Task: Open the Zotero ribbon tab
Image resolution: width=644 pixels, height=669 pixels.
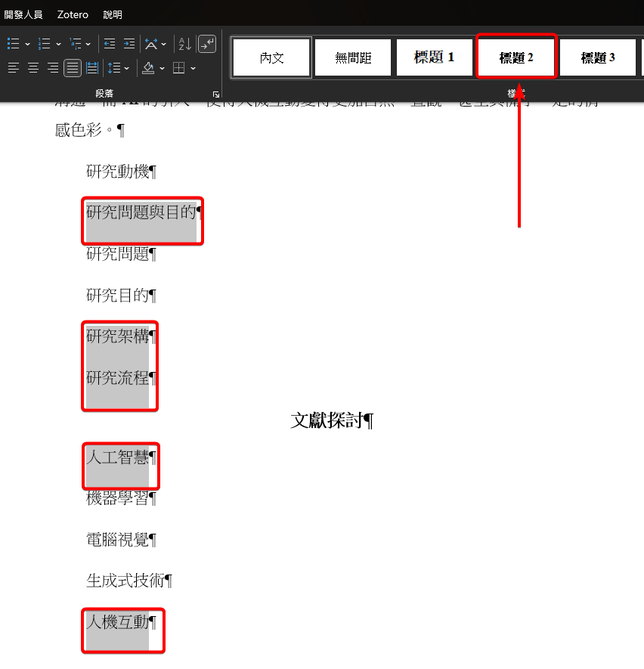Action: pos(73,14)
